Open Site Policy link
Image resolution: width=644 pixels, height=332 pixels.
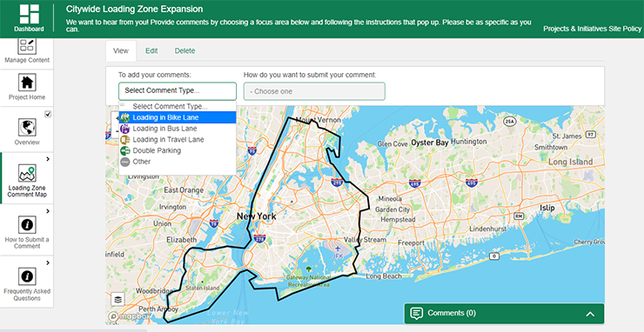(626, 29)
